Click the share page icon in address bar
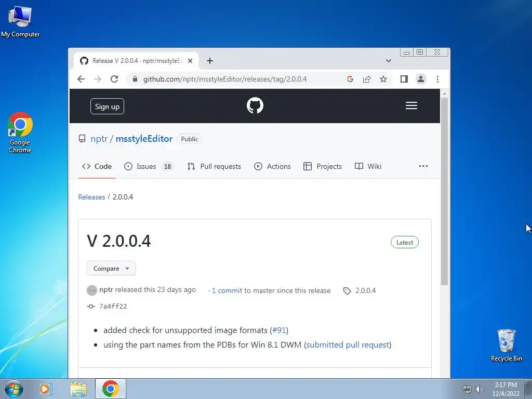Viewport: 532px width, 399px height. tap(367, 79)
